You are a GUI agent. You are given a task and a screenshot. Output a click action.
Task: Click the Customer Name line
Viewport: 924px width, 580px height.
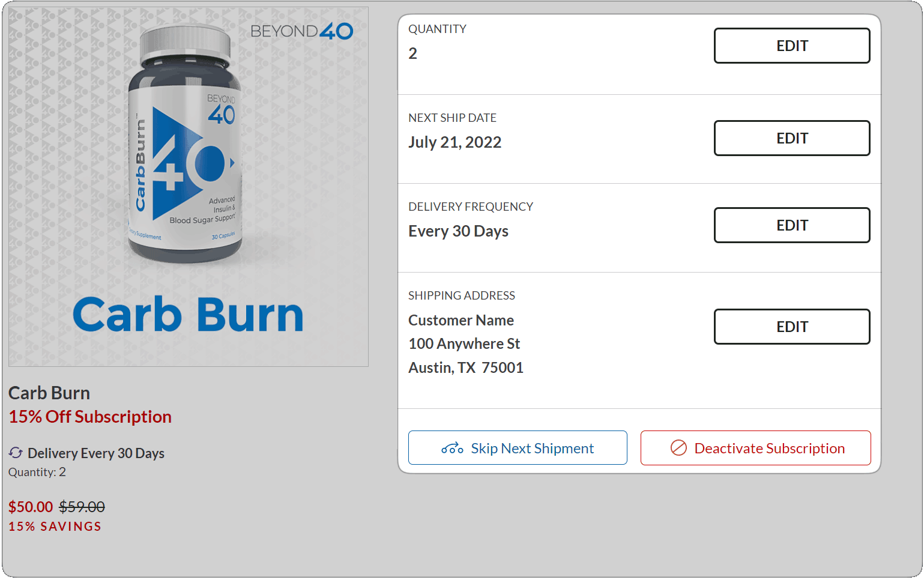coord(461,320)
